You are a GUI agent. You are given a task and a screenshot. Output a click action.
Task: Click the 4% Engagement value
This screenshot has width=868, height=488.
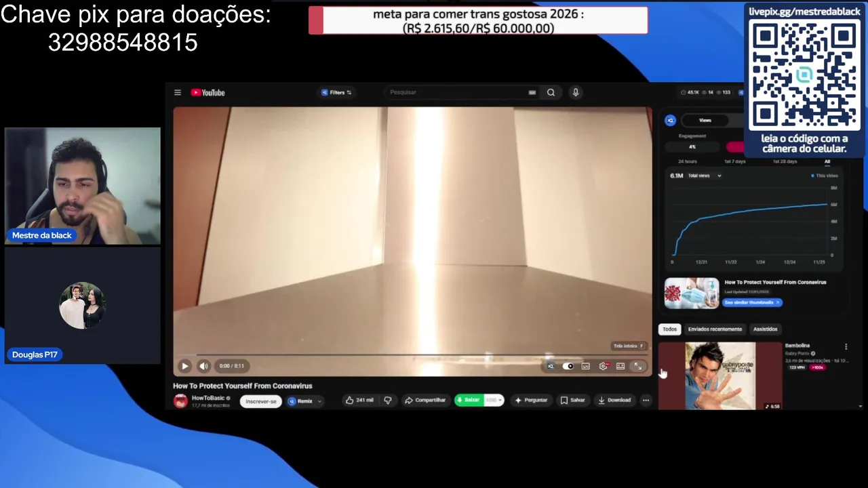pos(692,146)
